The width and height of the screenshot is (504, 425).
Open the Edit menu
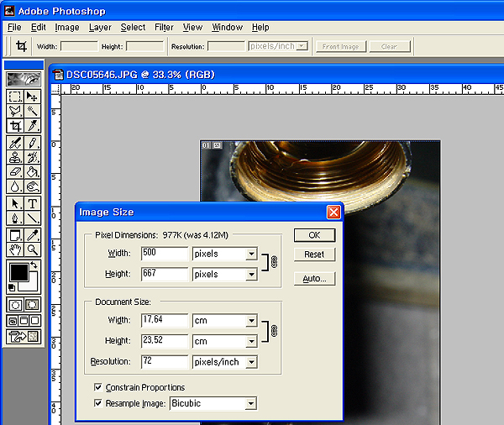pyautogui.click(x=39, y=28)
